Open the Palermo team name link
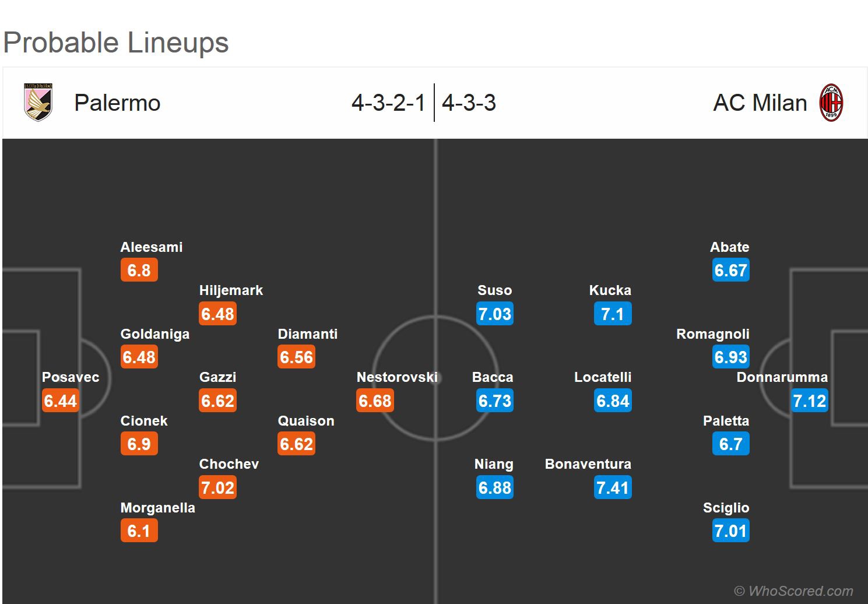This screenshot has width=868, height=604. (117, 103)
